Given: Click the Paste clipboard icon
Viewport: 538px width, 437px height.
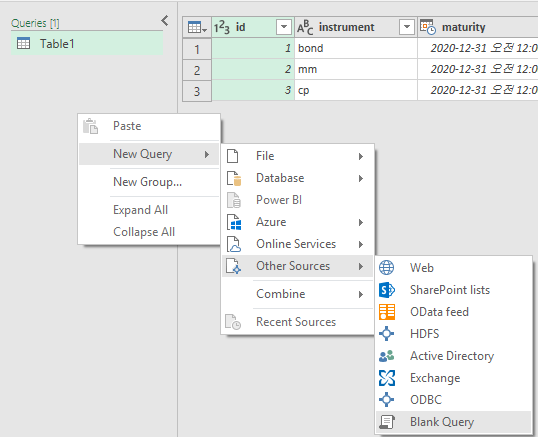Looking at the screenshot, I should [x=91, y=126].
